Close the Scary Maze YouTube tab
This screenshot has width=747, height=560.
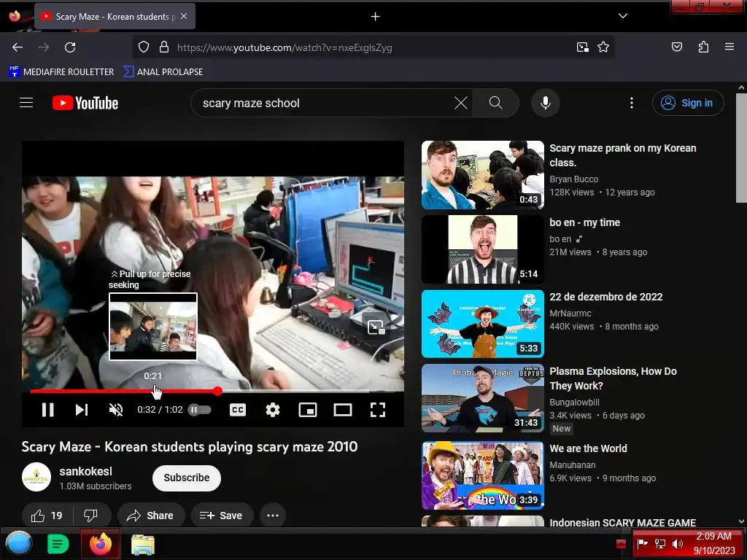[x=184, y=16]
